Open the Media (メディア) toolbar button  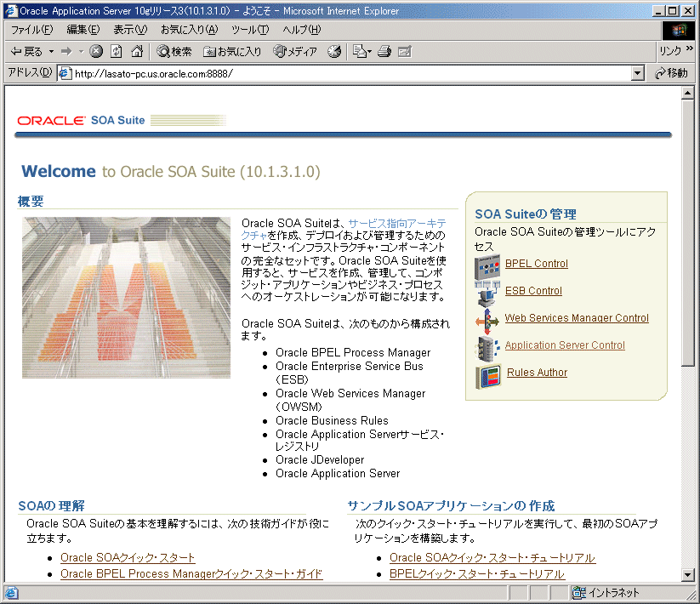pyautogui.click(x=295, y=52)
